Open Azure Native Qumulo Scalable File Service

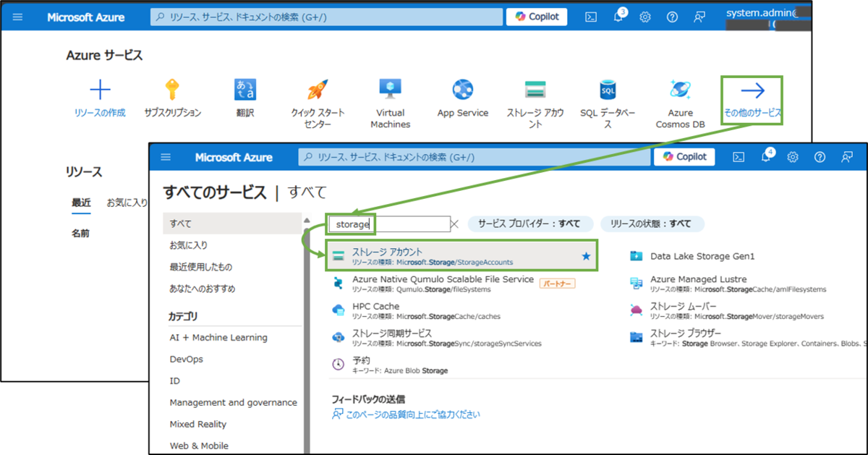point(443,279)
